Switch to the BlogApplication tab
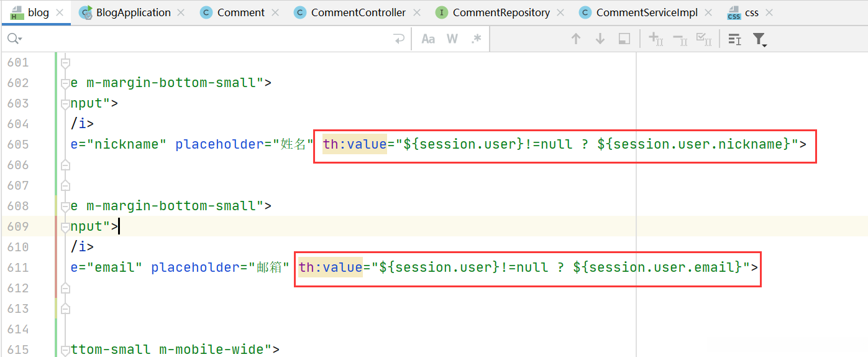Viewport: 868px width, 357px height. 133,12
